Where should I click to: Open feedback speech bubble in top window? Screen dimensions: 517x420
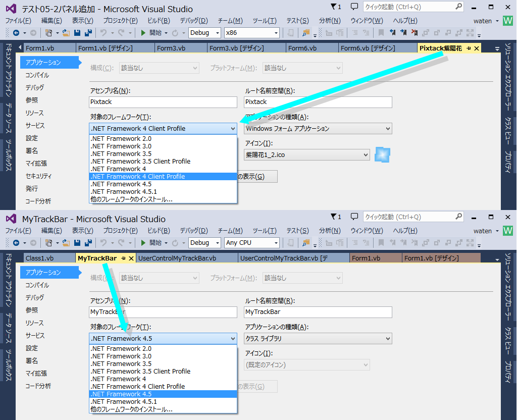point(354,7)
